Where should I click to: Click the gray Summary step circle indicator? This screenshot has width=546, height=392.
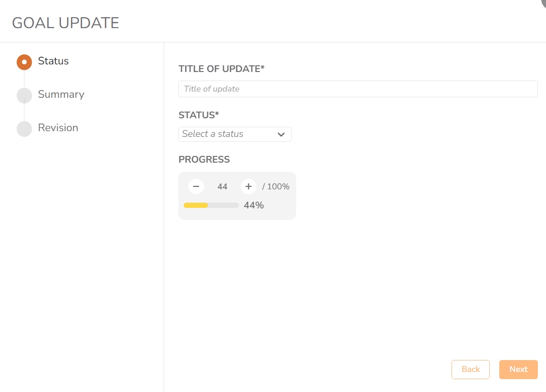(24, 95)
